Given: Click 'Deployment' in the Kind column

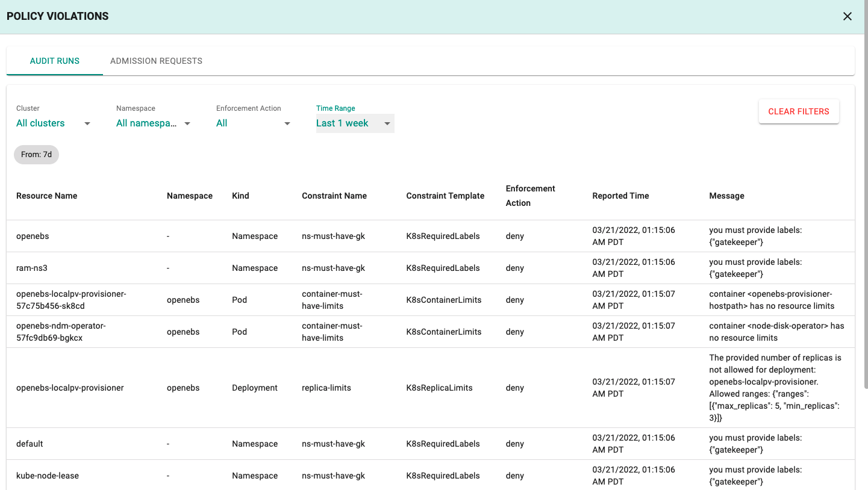Looking at the screenshot, I should tap(255, 388).
